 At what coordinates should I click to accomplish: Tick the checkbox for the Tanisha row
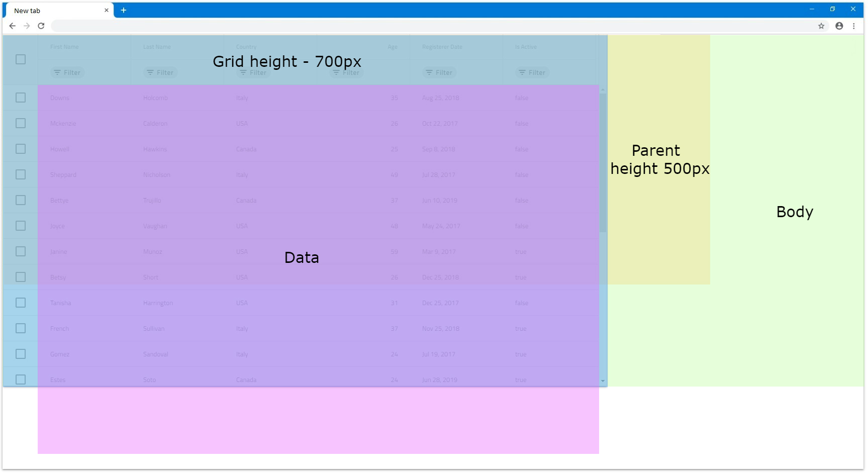(21, 303)
